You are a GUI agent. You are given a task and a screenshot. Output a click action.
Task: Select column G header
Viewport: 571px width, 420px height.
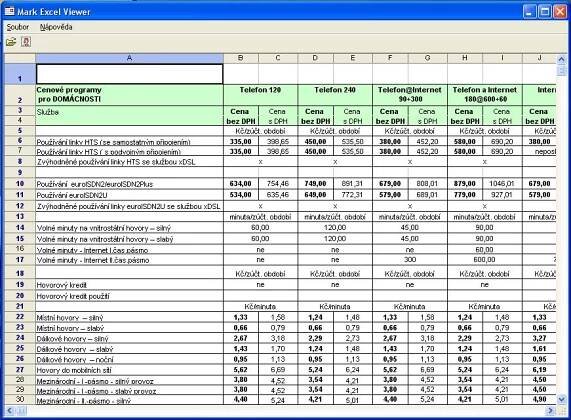point(428,58)
